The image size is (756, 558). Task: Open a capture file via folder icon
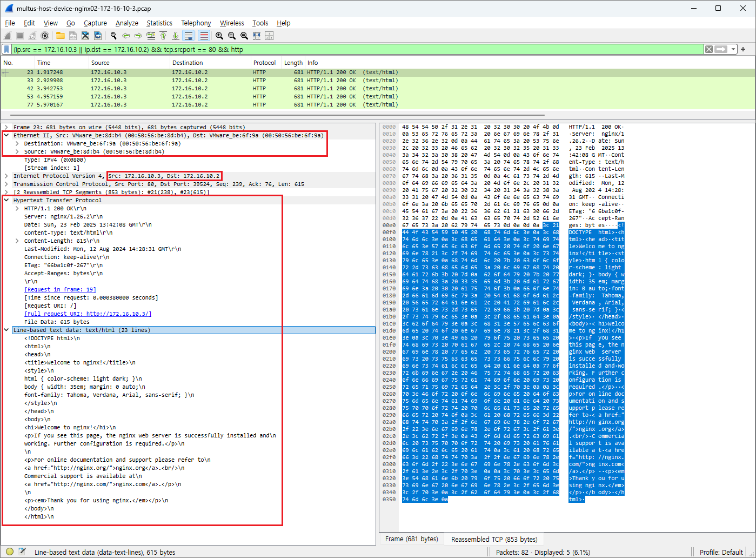[x=60, y=36]
